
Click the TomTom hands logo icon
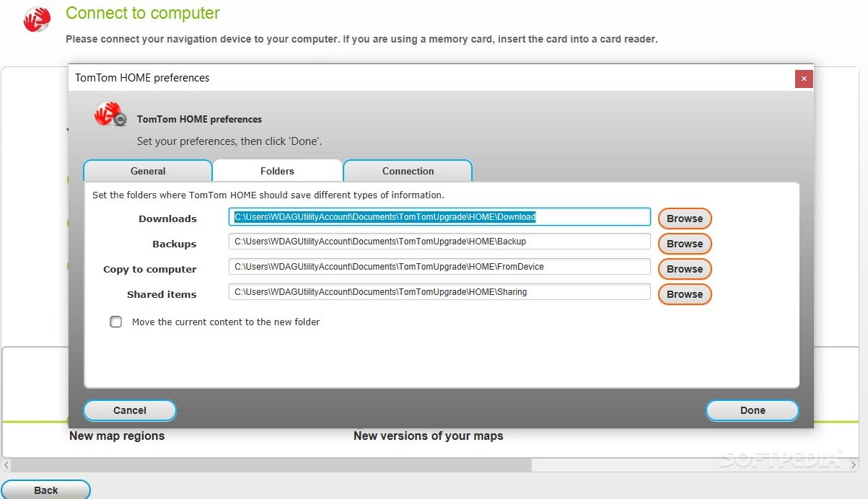36,19
